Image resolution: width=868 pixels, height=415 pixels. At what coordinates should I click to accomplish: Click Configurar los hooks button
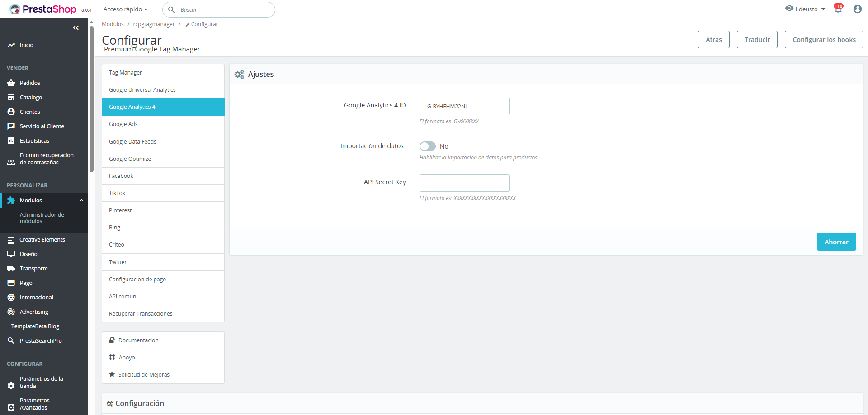[824, 40]
